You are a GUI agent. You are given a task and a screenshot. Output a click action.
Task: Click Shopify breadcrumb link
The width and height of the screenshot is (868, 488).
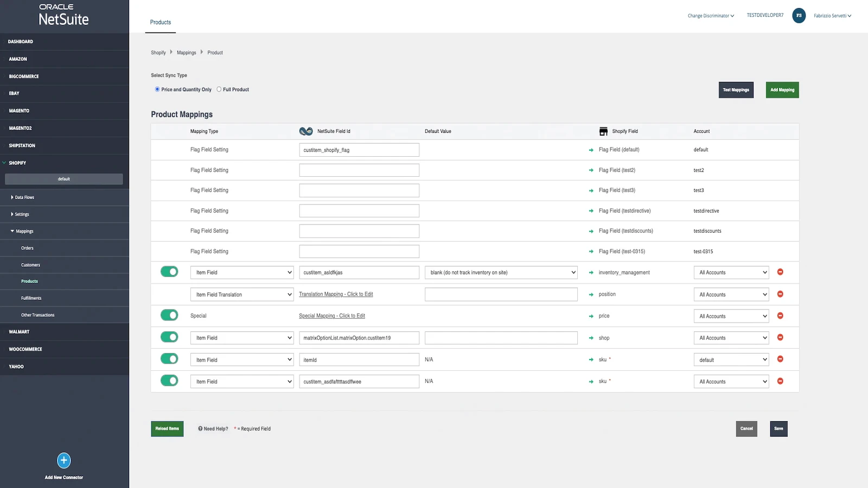click(x=158, y=53)
